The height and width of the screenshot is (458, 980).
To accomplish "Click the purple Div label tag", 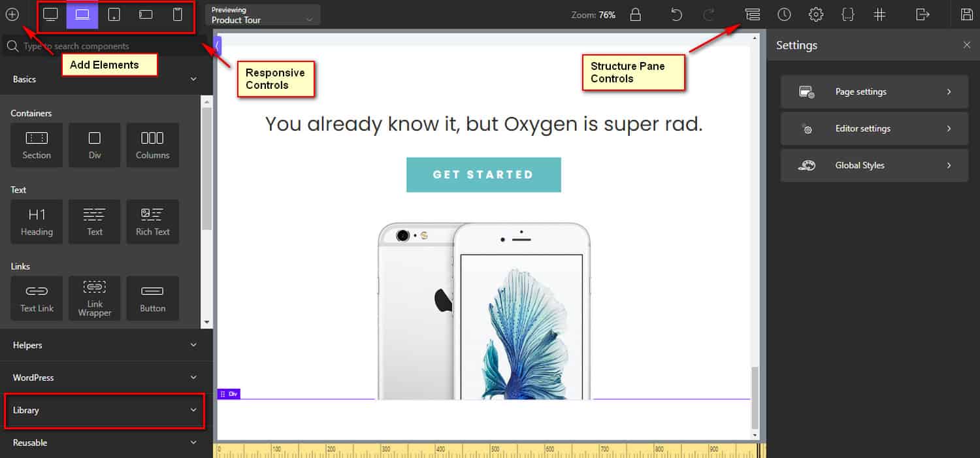I will [229, 394].
